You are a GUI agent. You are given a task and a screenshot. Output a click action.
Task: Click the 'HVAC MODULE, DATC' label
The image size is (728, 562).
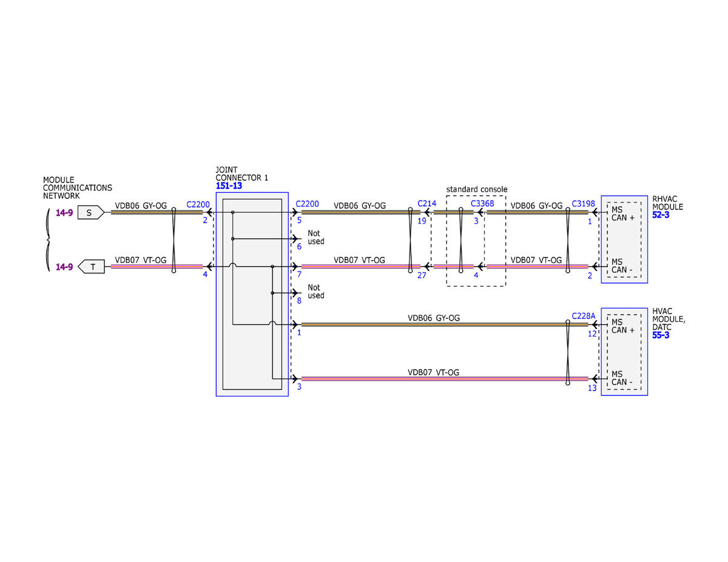(669, 319)
